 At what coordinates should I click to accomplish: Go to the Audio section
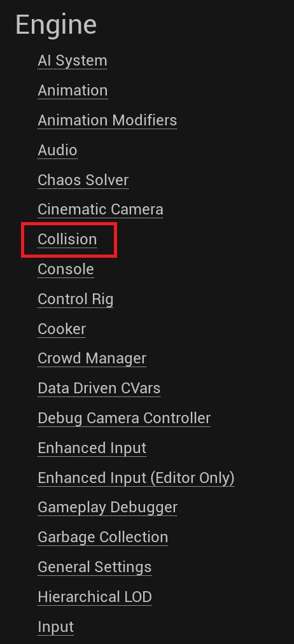click(x=57, y=150)
